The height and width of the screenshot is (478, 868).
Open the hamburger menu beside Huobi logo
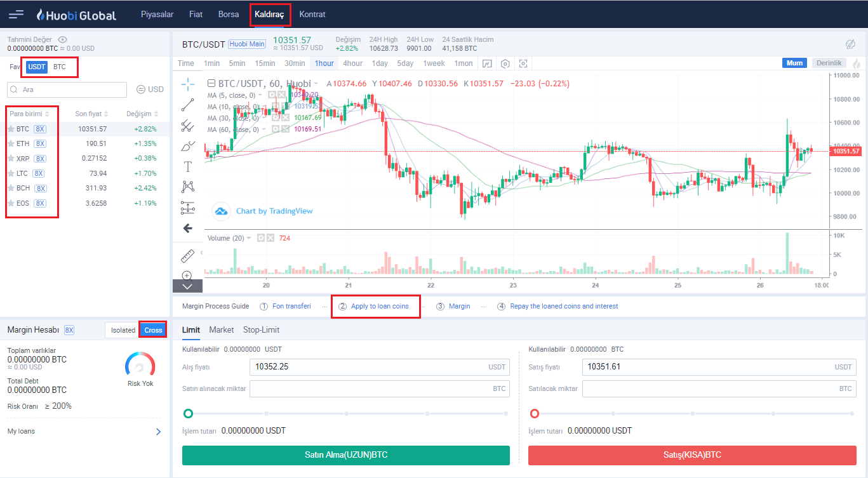pyautogui.click(x=17, y=14)
